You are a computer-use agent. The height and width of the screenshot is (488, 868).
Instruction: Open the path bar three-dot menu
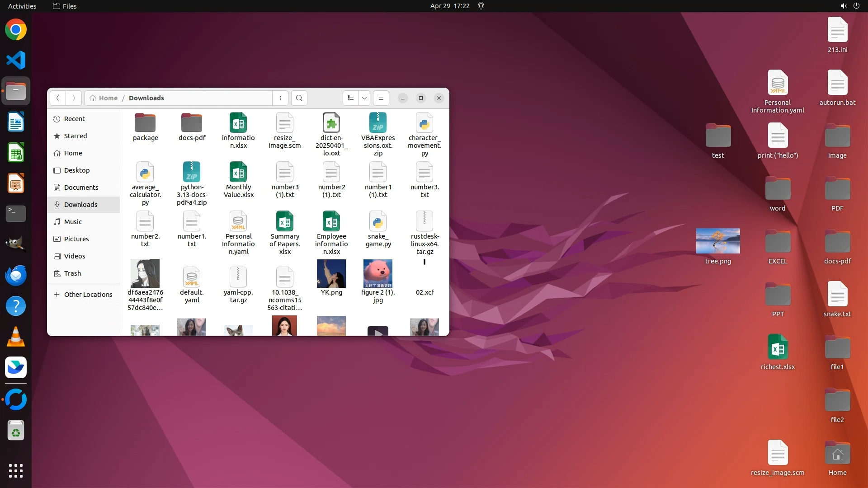[280, 98]
